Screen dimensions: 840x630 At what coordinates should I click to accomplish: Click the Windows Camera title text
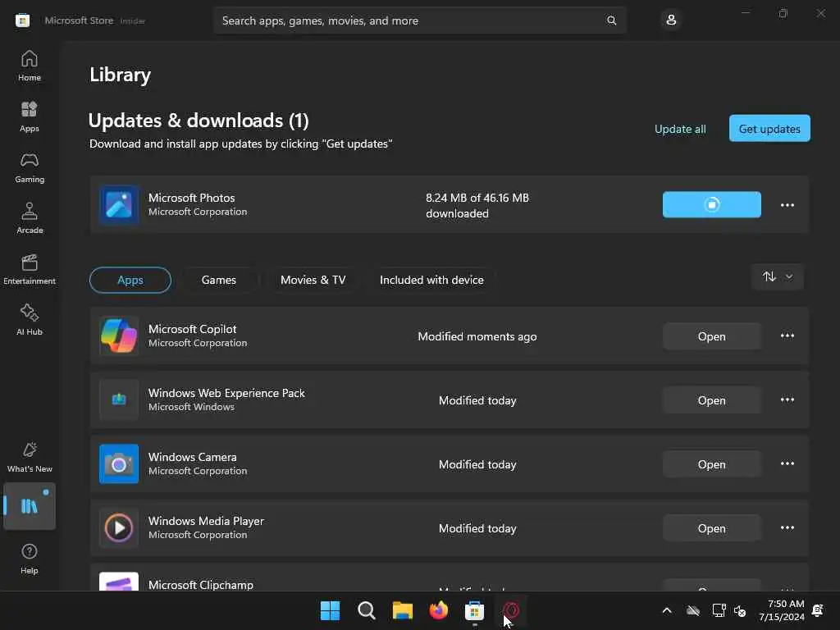192,457
